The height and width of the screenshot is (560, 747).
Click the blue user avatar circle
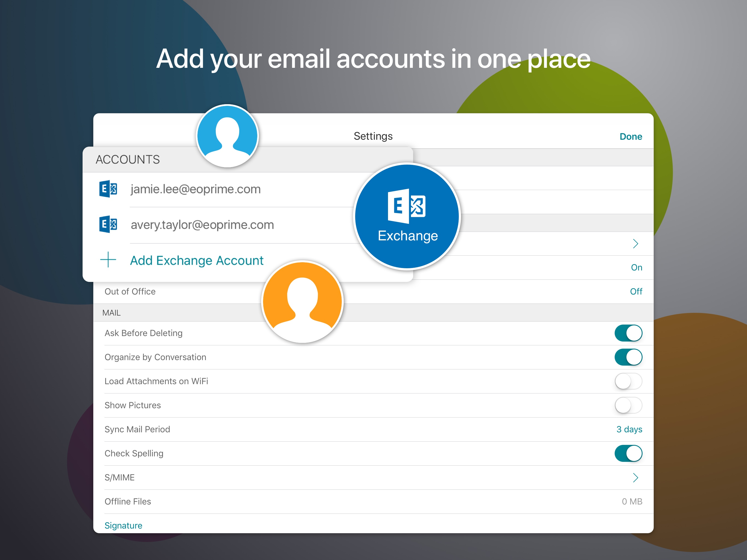pos(227,136)
